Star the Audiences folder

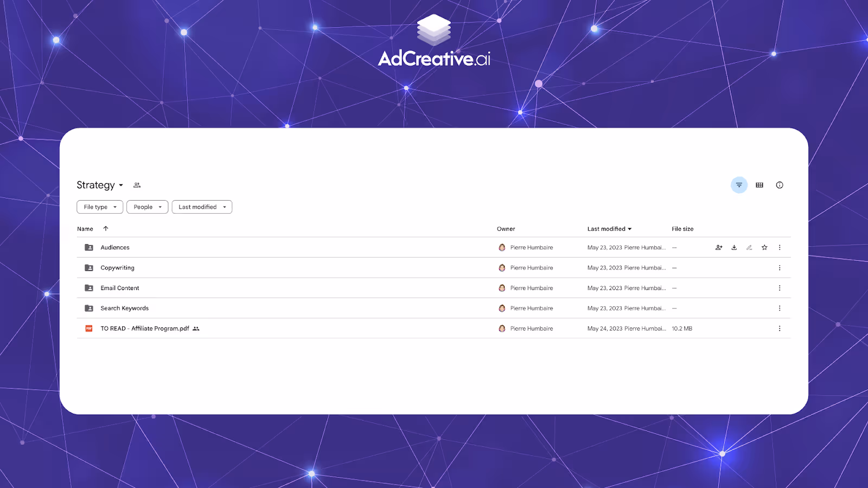click(764, 247)
